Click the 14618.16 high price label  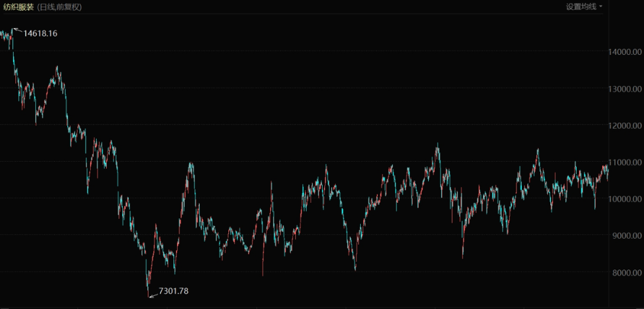(x=40, y=33)
